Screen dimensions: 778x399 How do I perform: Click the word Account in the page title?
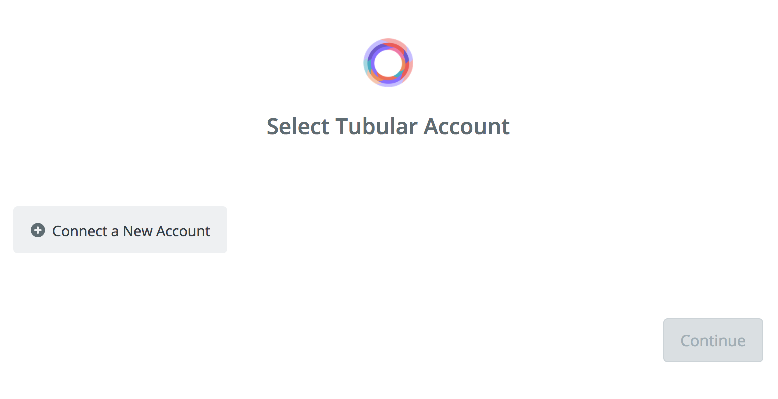(466, 126)
